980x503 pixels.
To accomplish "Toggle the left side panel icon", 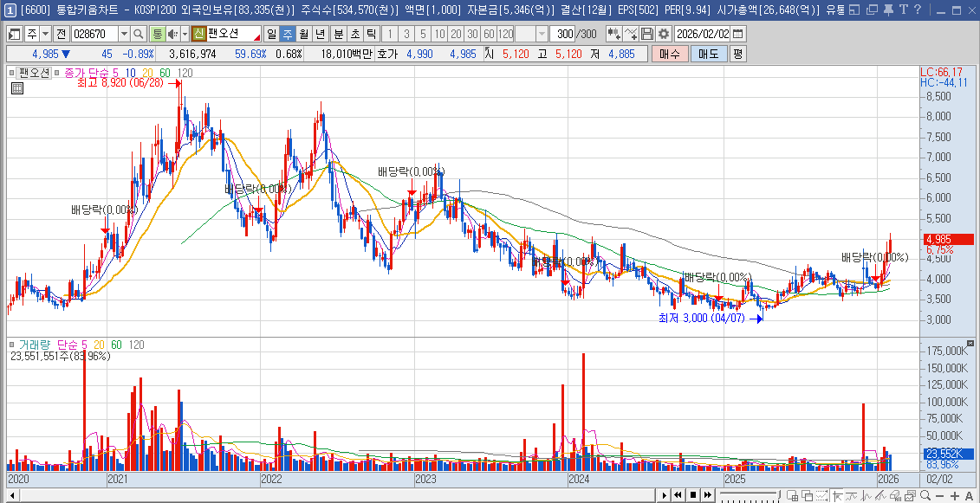I will pos(15,34).
